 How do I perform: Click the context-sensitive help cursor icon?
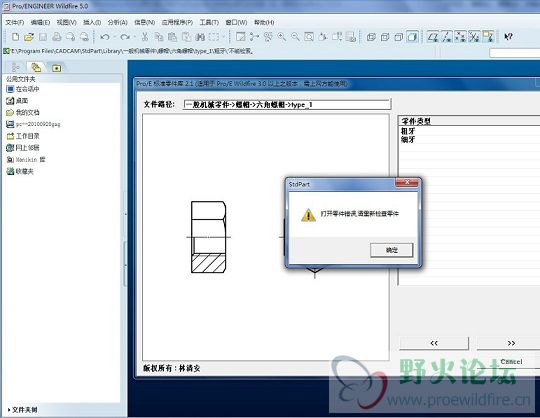click(508, 36)
